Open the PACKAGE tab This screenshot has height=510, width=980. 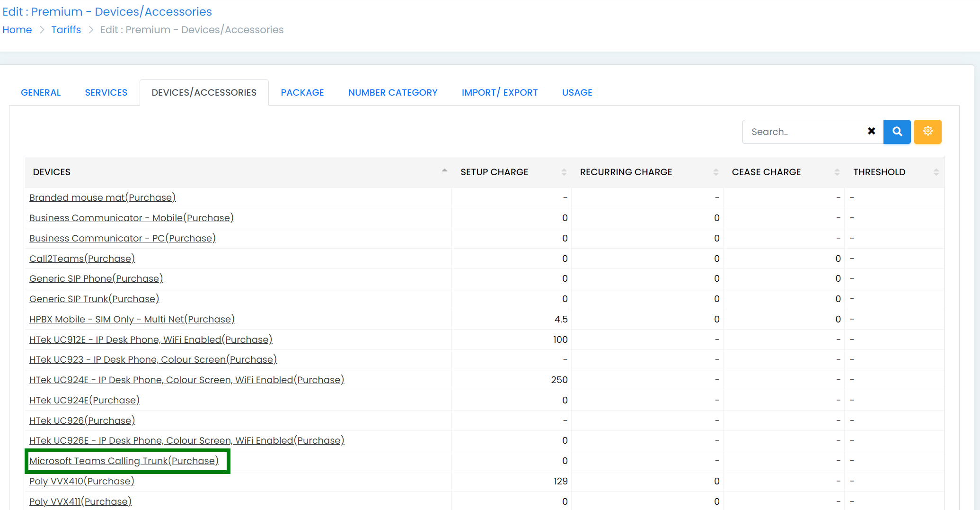pos(302,92)
